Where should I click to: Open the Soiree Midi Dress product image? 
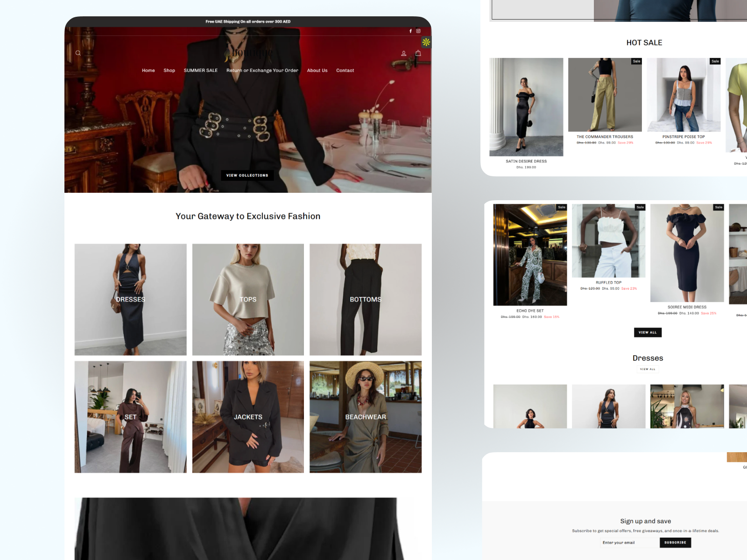pos(687,253)
